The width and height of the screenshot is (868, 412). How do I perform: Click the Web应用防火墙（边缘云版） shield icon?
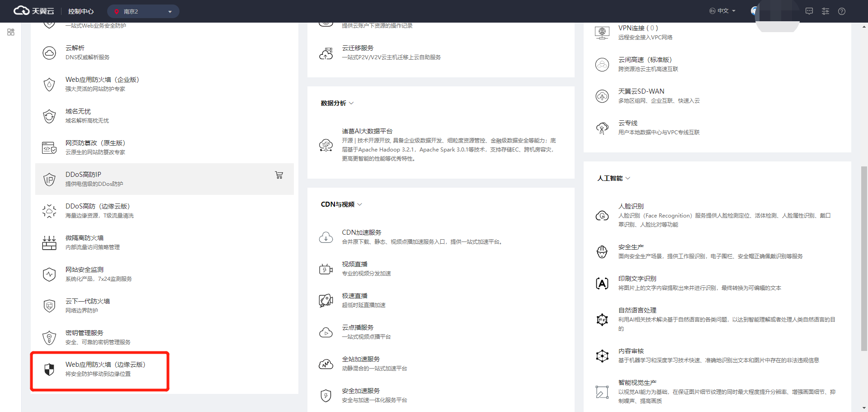click(x=49, y=369)
